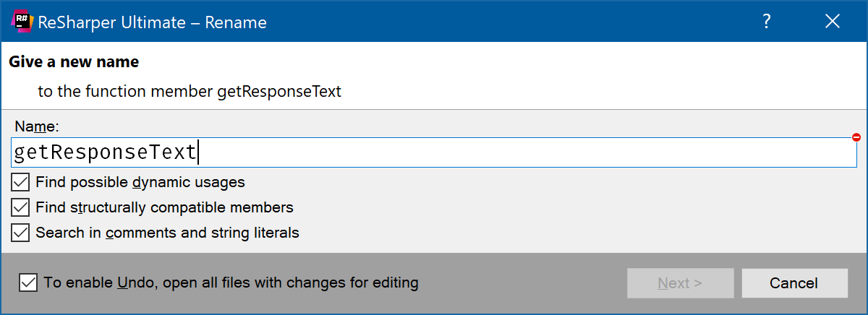
Task: Toggle the Find possible dynamic usages checkbox
Action: (20, 182)
